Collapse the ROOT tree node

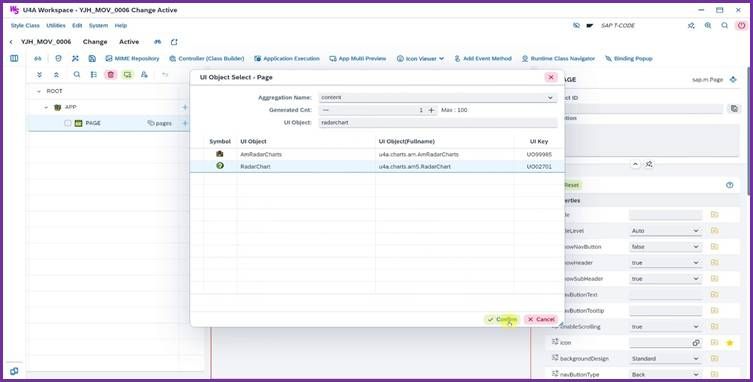pyautogui.click(x=39, y=91)
